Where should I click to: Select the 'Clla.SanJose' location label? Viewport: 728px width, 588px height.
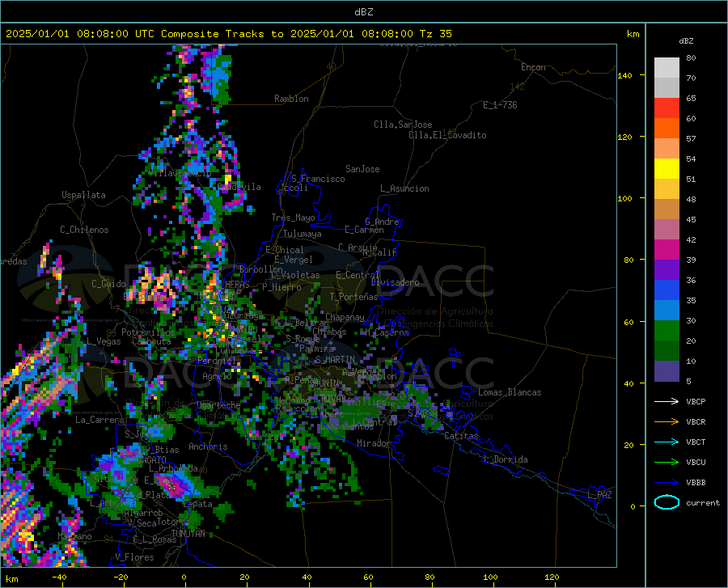403,125
